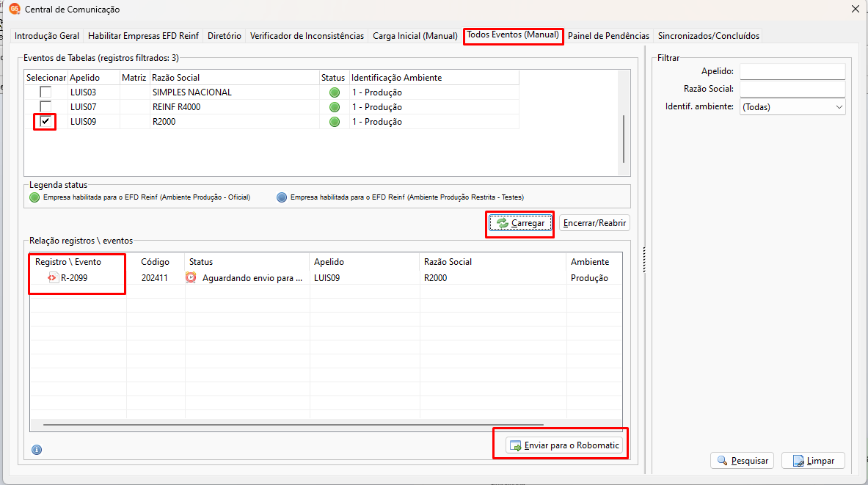Tick the checkbox for LUIS07
Screen dimensions: 868x485
[45, 106]
